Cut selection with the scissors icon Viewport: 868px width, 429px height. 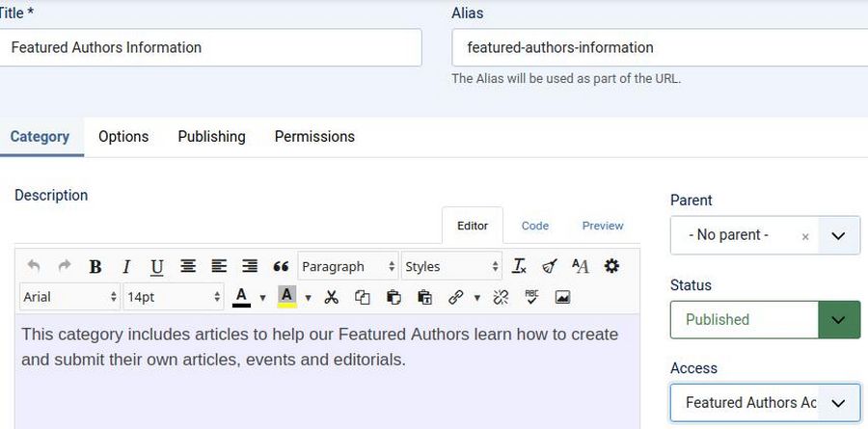coord(332,297)
